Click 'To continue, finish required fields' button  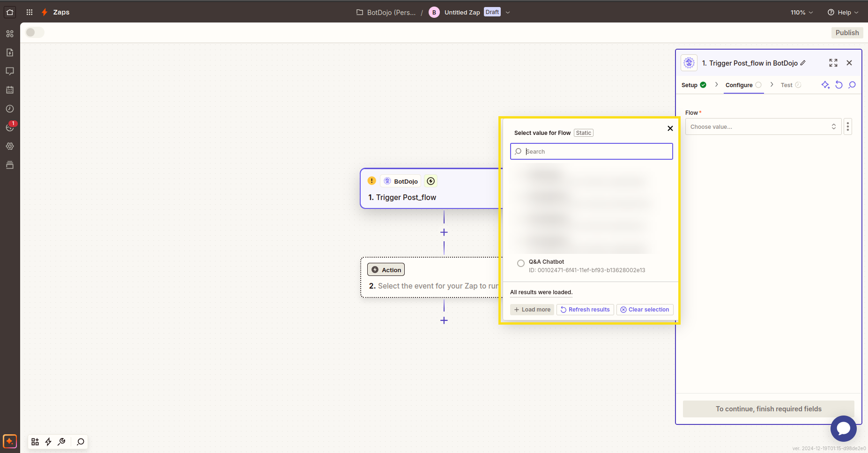[769, 409]
